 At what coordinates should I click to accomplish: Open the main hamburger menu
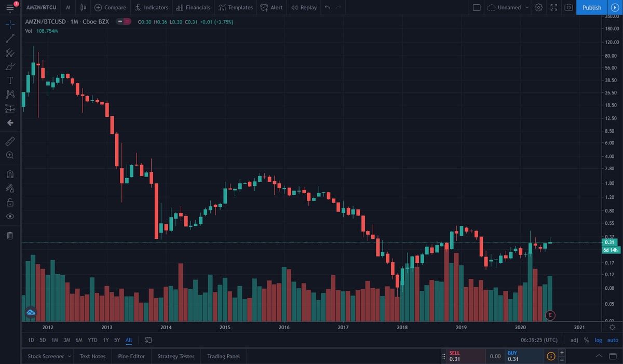point(10,7)
